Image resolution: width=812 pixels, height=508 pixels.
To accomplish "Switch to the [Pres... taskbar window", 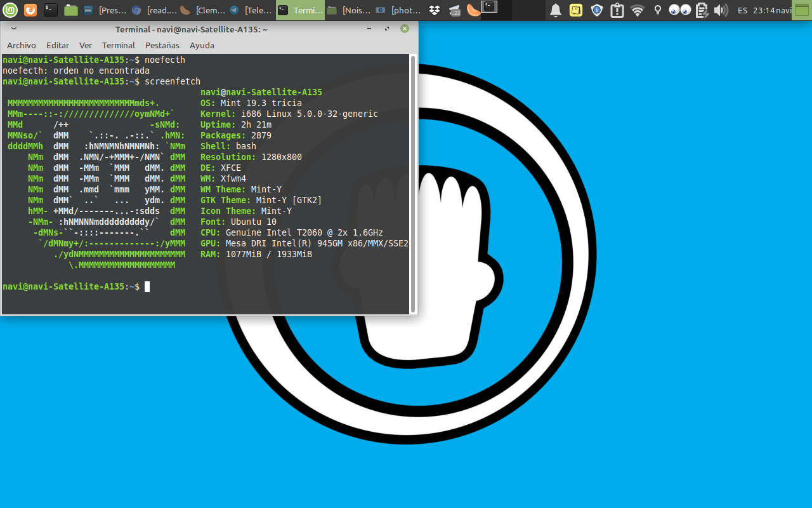I will (x=105, y=10).
